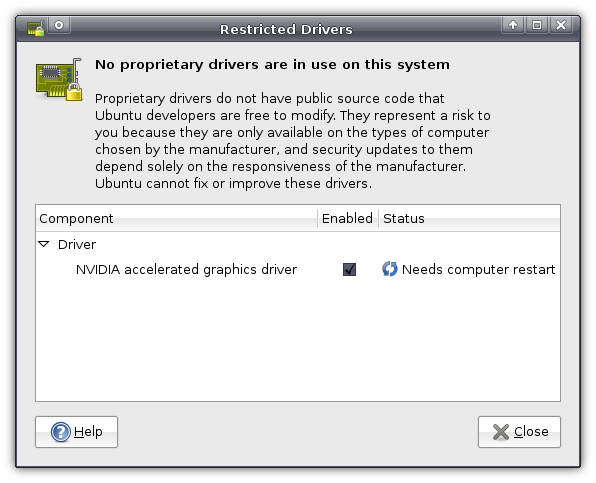Click the sticky pin icon in title bar
This screenshot has height=483, width=596.
[59, 25]
